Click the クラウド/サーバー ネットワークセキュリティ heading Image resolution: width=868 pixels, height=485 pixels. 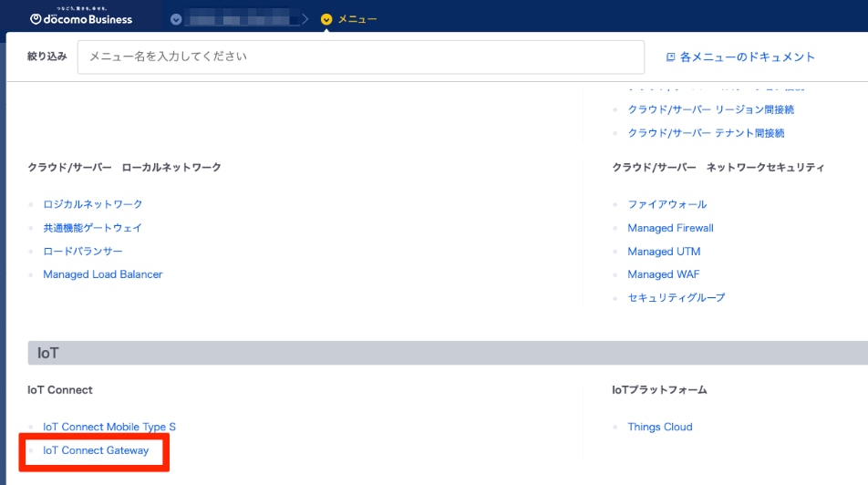tap(718, 167)
